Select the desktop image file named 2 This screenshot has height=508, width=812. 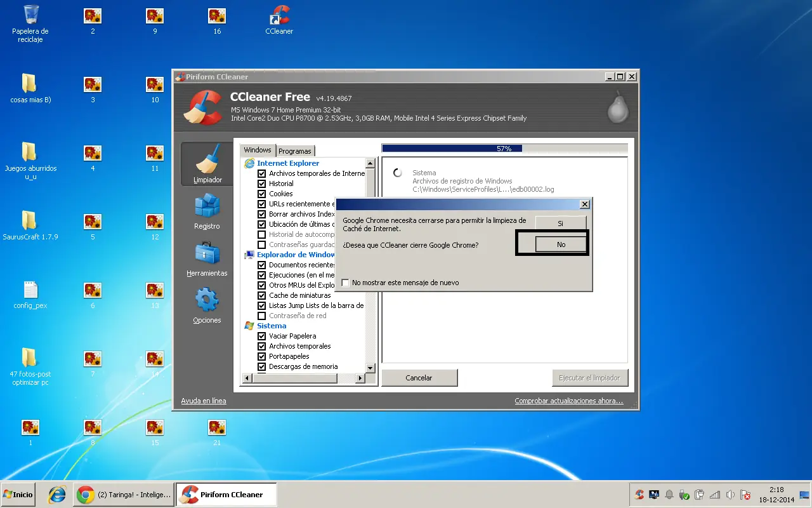coord(93,15)
